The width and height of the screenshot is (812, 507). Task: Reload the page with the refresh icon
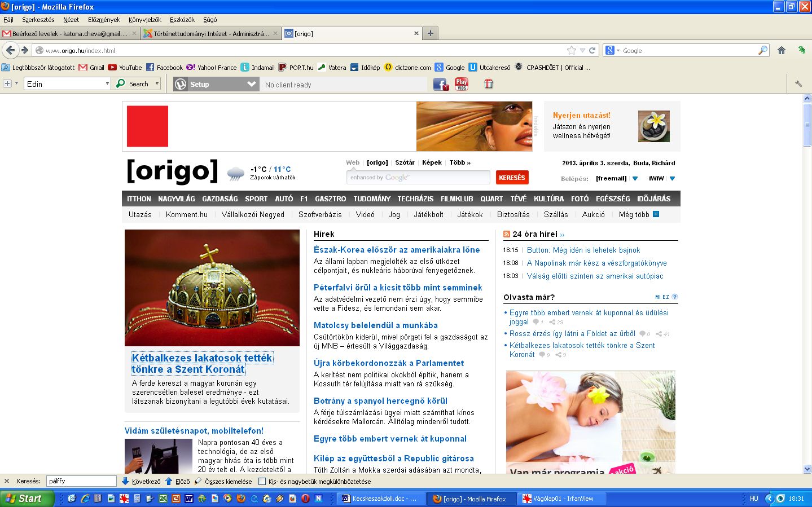(592, 50)
